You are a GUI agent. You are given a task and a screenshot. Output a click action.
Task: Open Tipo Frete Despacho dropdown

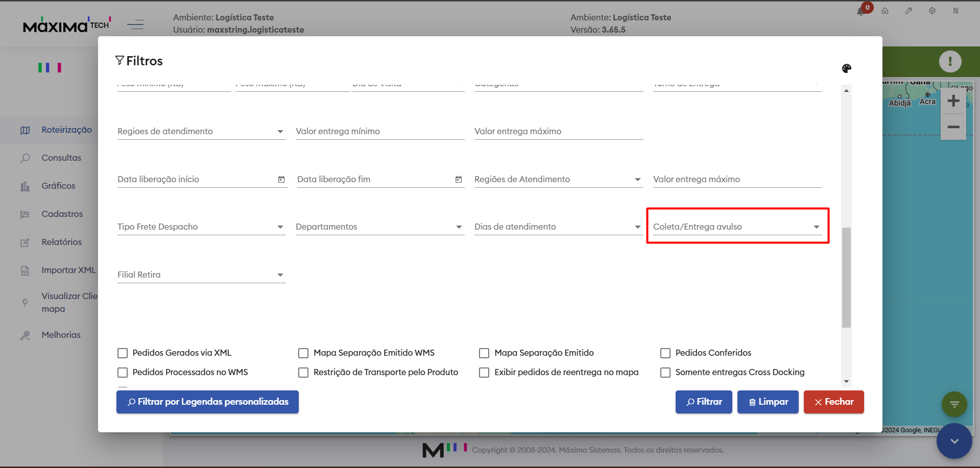[202, 227]
